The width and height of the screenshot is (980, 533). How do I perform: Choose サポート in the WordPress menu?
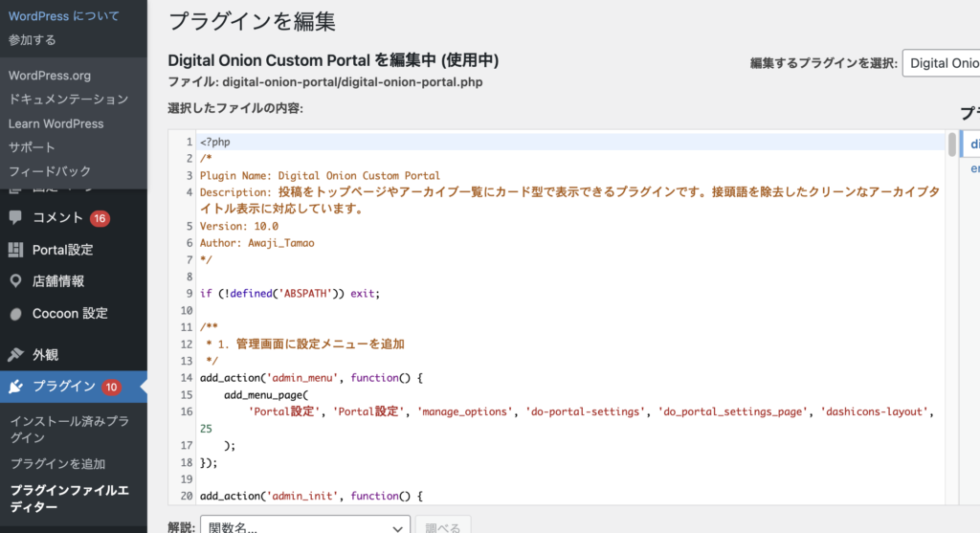click(x=32, y=147)
